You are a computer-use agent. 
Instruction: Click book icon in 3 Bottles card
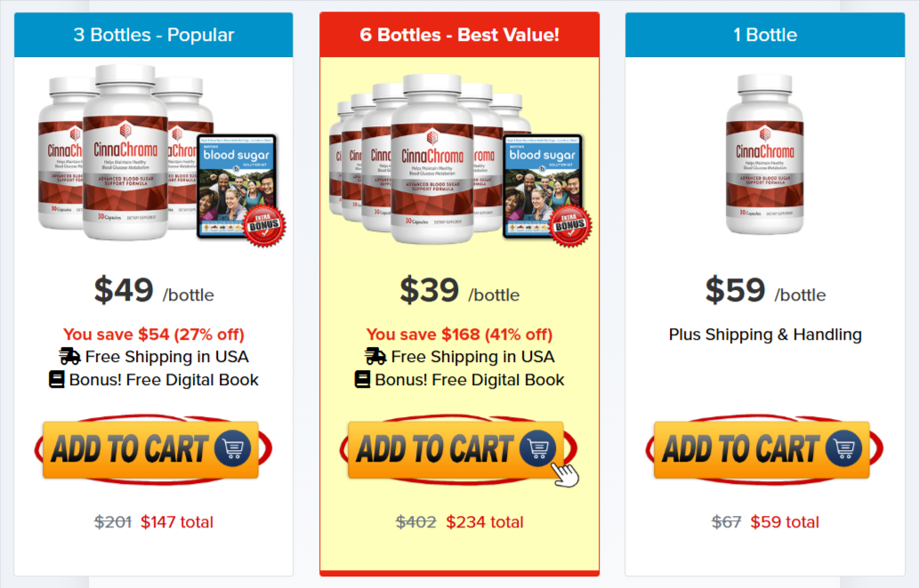[56, 379]
